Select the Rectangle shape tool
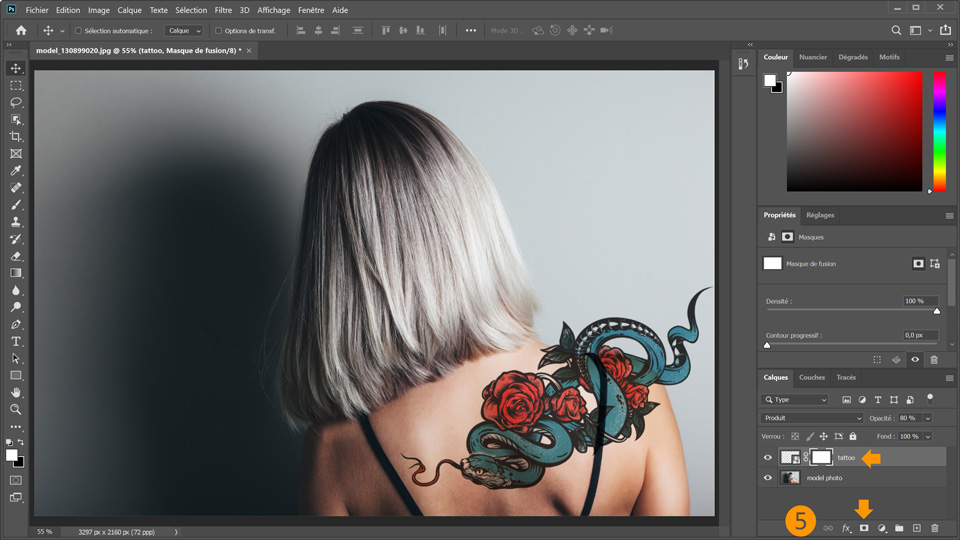Image resolution: width=960 pixels, height=540 pixels. click(16, 375)
